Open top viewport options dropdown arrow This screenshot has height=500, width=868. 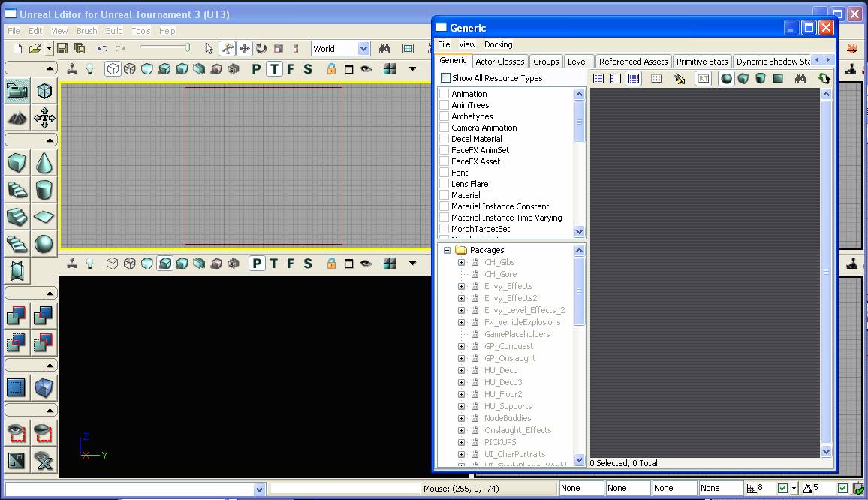point(412,68)
